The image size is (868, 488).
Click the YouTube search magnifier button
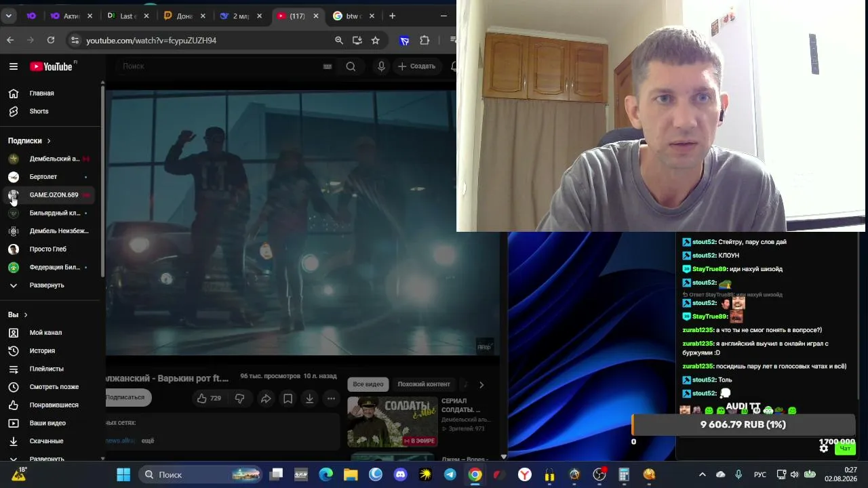click(x=351, y=66)
